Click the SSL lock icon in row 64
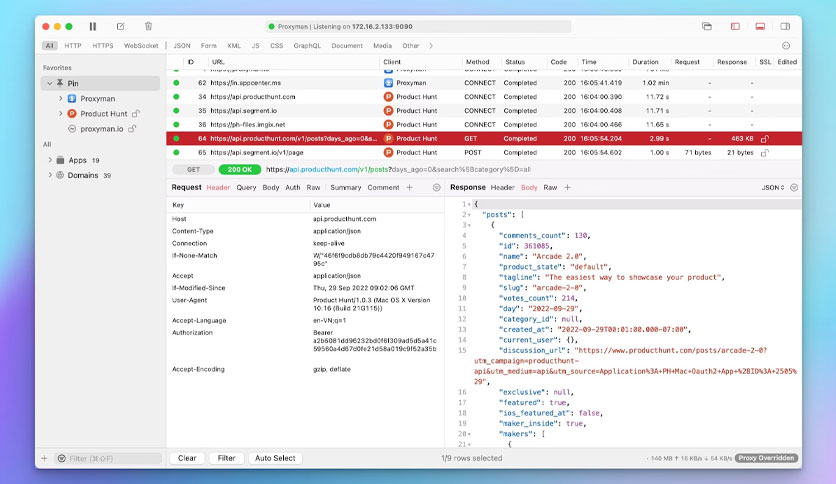Viewport: 836px width, 484px height. point(765,139)
